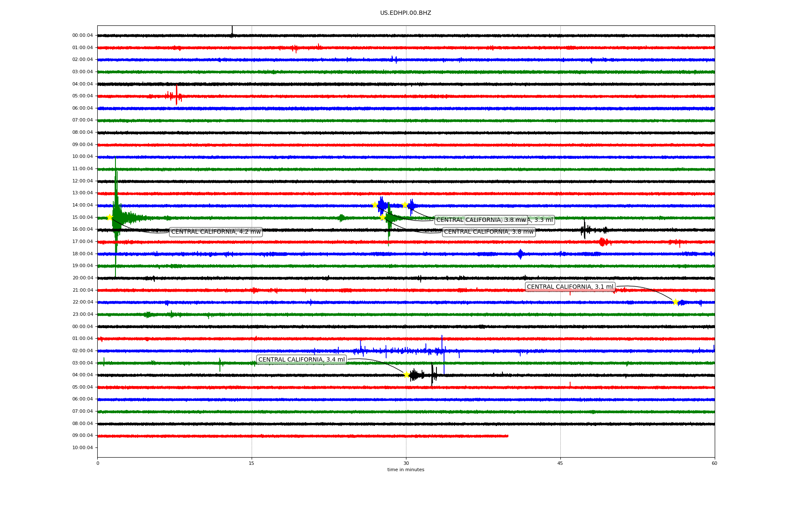Screen dimensions: 812x508
Task: Select the CENTRAL CALIFORNIA, 3.4 ml annotation label
Action: tap(302, 360)
